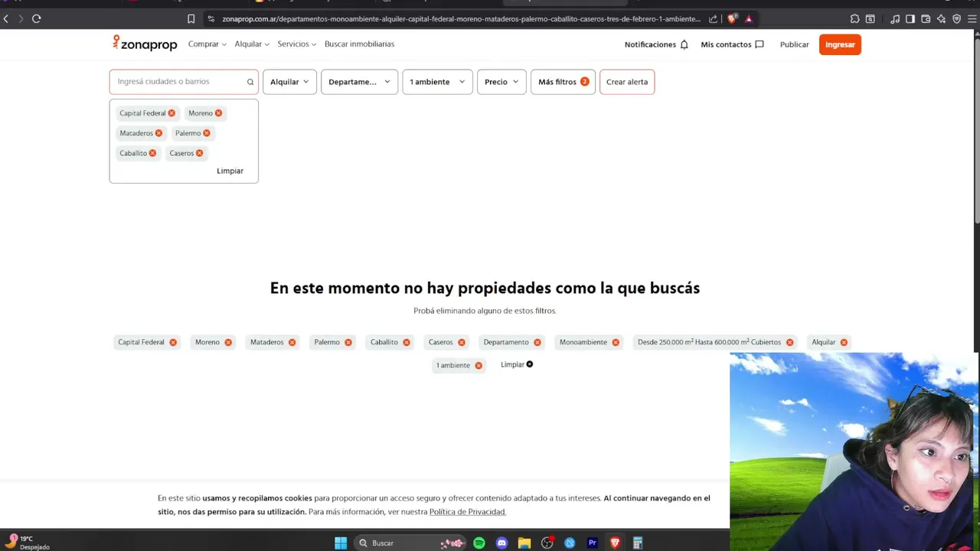Open the Comprar menu

point(207,44)
